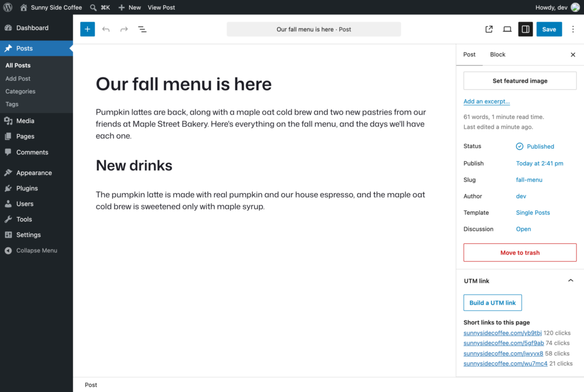Screen dimensions: 584x392
Task: Collapse the UTM link panel
Action: pyautogui.click(x=520, y=281)
